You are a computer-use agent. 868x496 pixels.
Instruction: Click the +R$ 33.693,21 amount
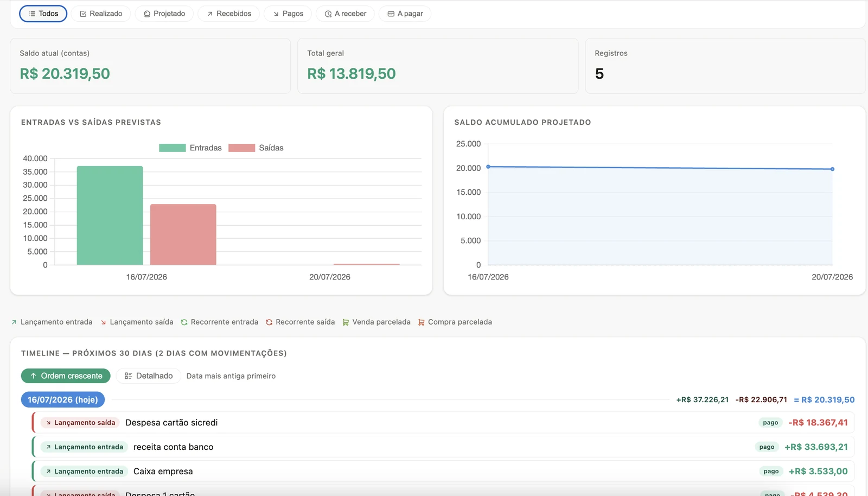tap(816, 447)
